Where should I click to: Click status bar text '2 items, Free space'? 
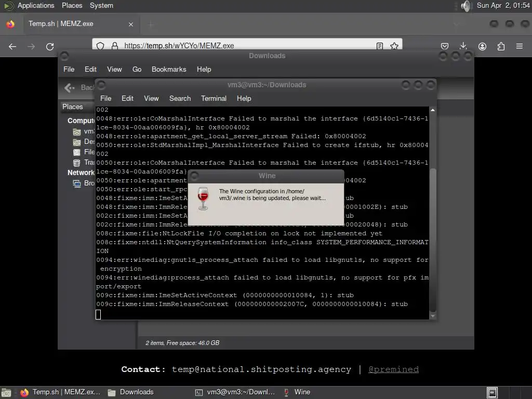coord(182,343)
